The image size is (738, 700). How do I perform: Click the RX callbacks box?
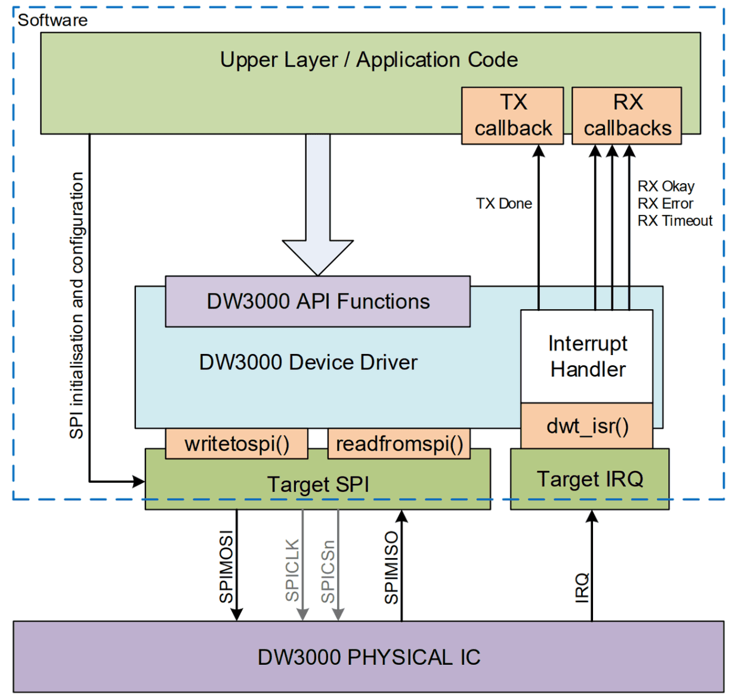(626, 116)
